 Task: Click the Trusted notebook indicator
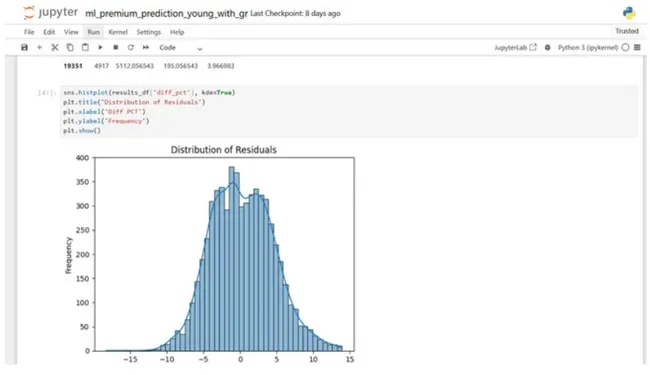tap(627, 31)
